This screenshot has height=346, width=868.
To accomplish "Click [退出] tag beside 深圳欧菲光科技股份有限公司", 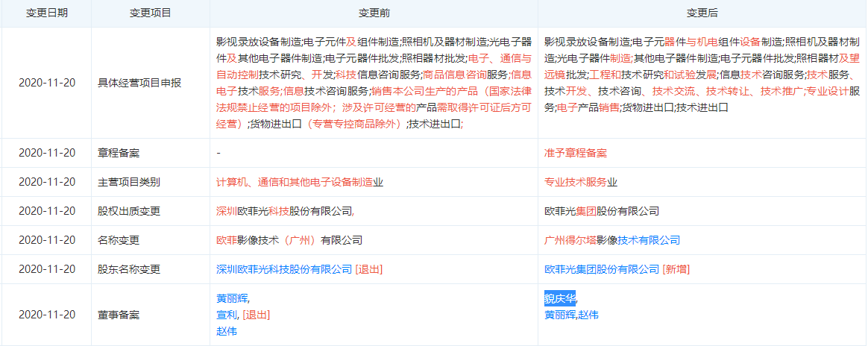I will click(368, 269).
